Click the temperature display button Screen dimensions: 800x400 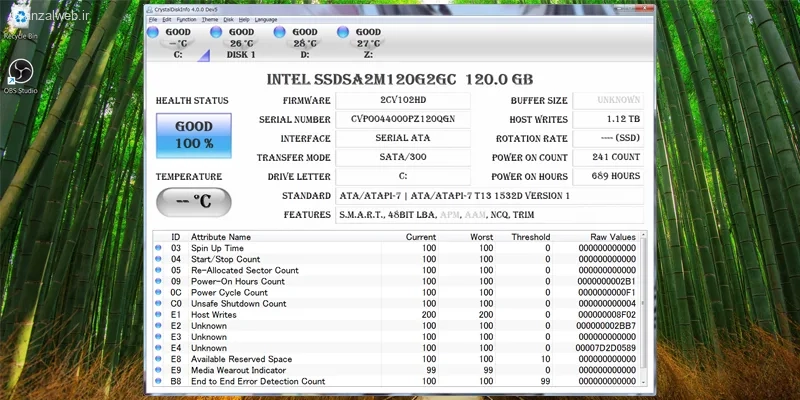(193, 202)
